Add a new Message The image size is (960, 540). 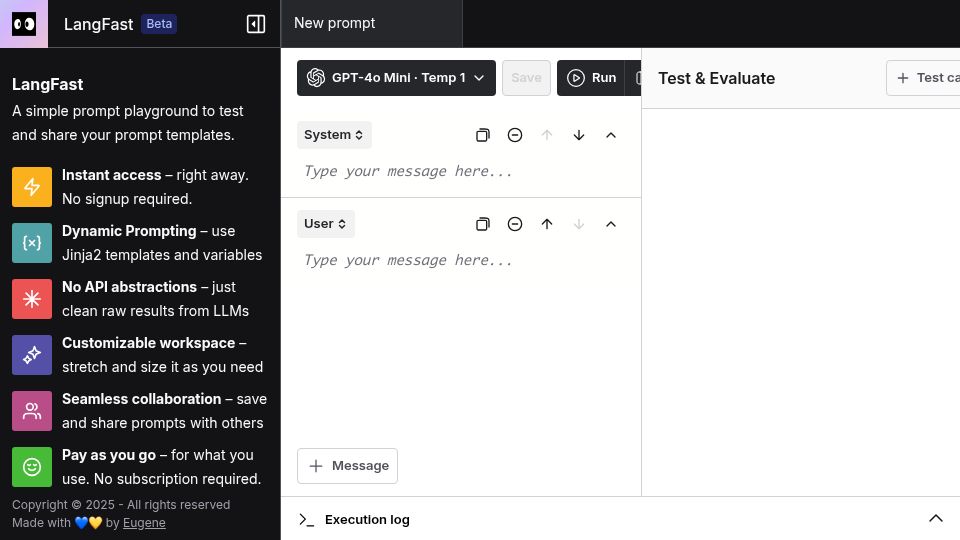click(x=347, y=466)
